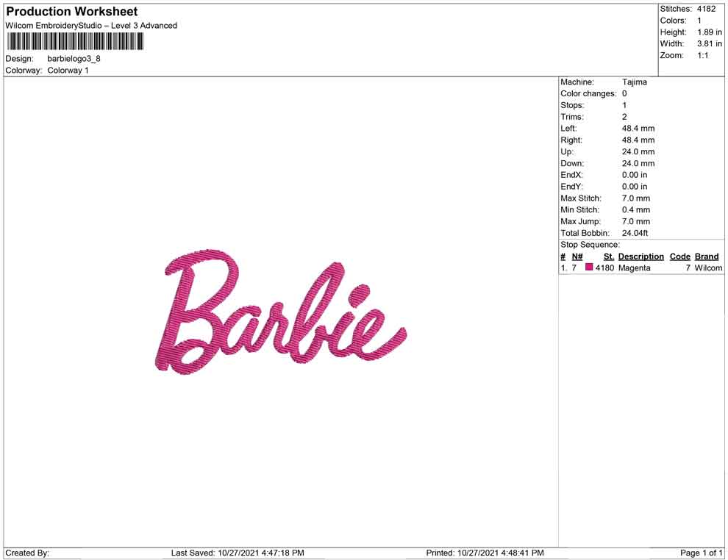Click the Wilcom brand cell

(708, 268)
